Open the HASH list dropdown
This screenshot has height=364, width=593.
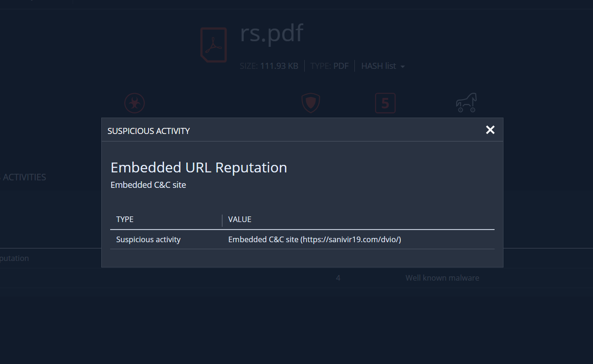tap(383, 66)
